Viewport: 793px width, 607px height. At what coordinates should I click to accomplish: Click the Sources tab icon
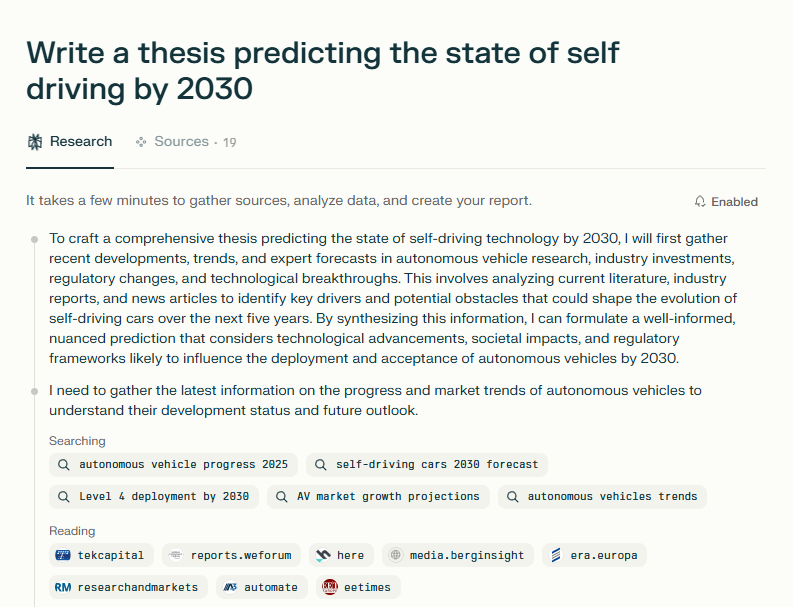pyautogui.click(x=141, y=142)
